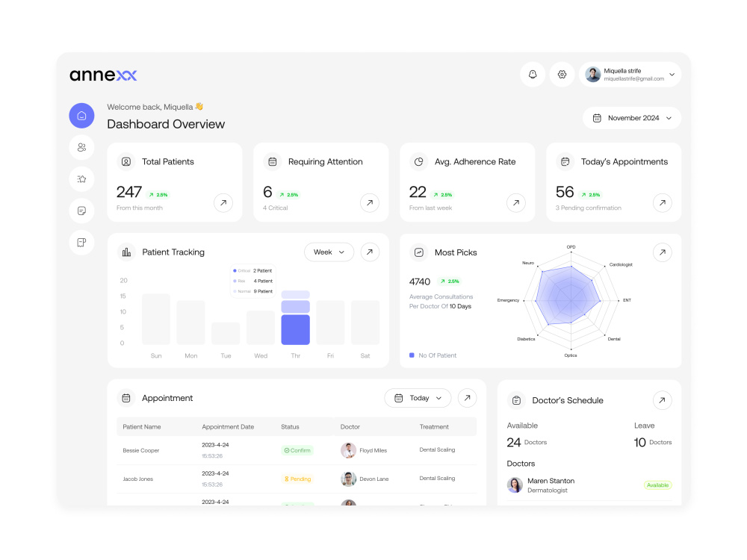The width and height of the screenshot is (747, 560).
Task: Click Maren Stanton's Available badge
Action: pyautogui.click(x=658, y=485)
